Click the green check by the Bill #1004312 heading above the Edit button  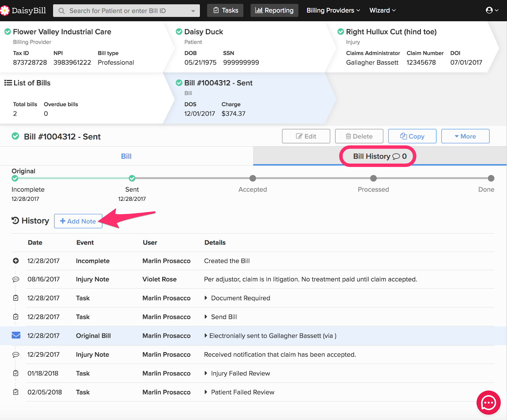click(15, 136)
